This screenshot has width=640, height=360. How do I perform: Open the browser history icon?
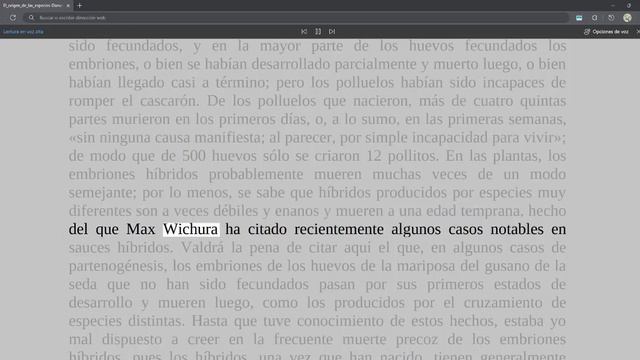click(x=611, y=18)
